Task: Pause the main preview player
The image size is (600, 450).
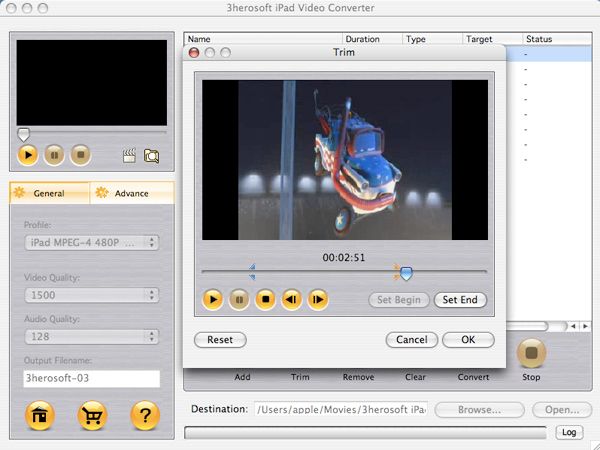Action: [x=54, y=155]
